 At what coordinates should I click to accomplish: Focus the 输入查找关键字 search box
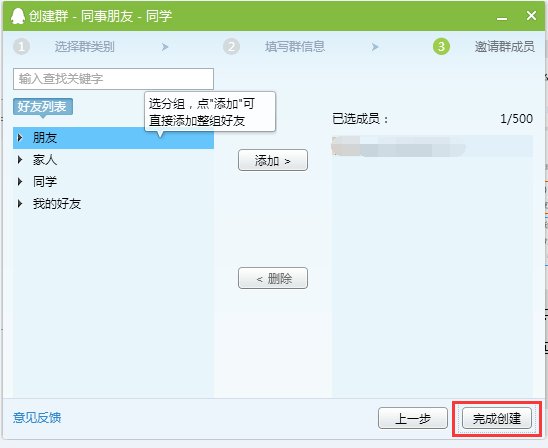113,79
